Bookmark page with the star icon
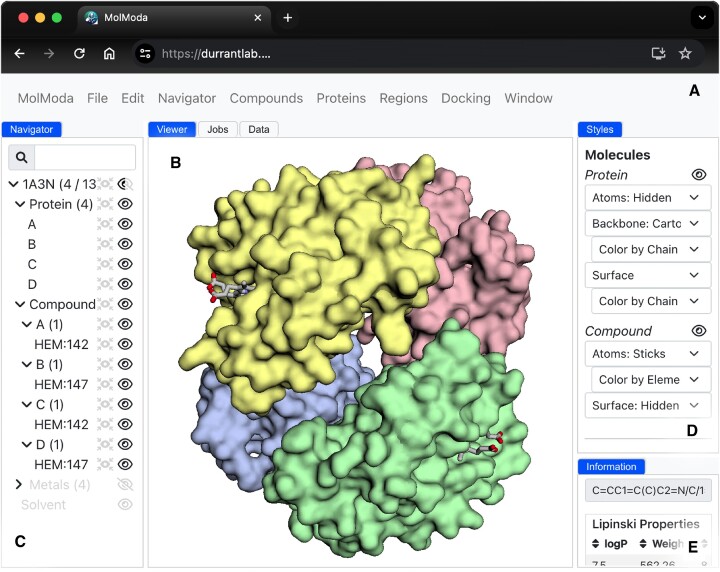 (x=685, y=54)
